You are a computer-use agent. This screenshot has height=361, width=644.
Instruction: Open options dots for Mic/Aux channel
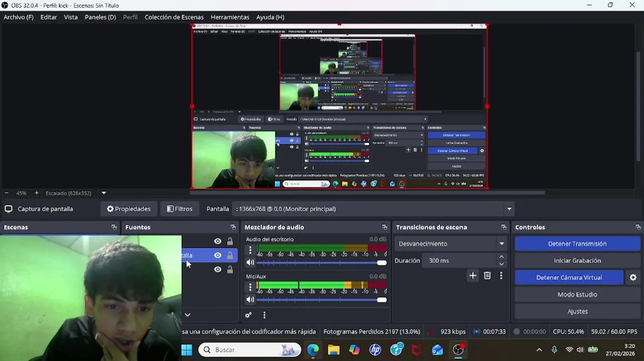[250, 287]
